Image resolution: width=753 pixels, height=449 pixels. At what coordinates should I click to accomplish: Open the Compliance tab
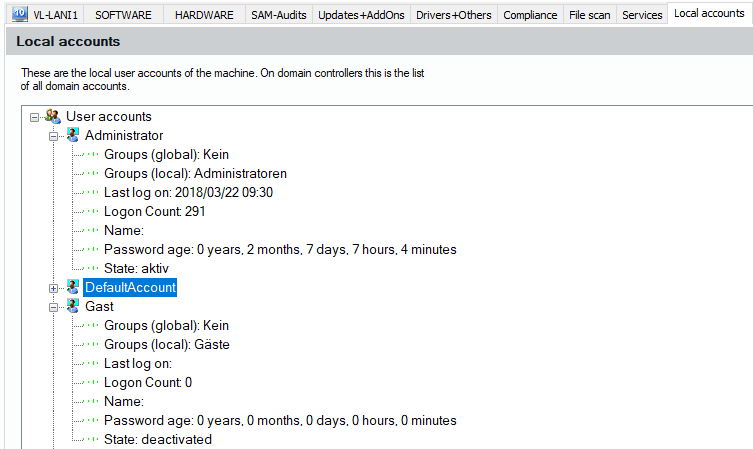pos(530,15)
